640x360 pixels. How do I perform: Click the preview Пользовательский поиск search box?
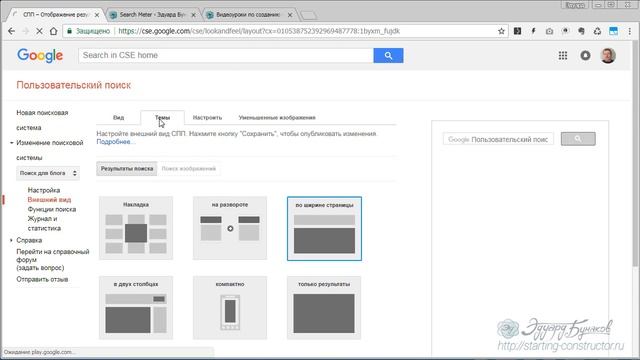tap(498, 139)
